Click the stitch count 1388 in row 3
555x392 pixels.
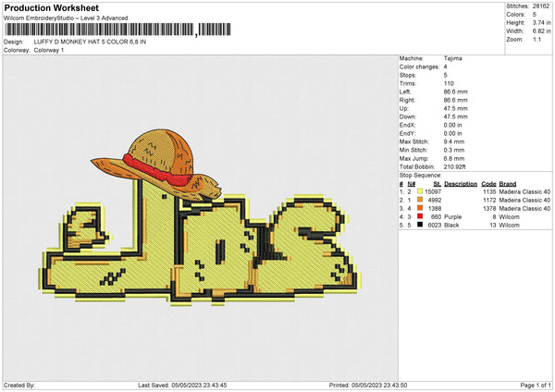click(435, 208)
